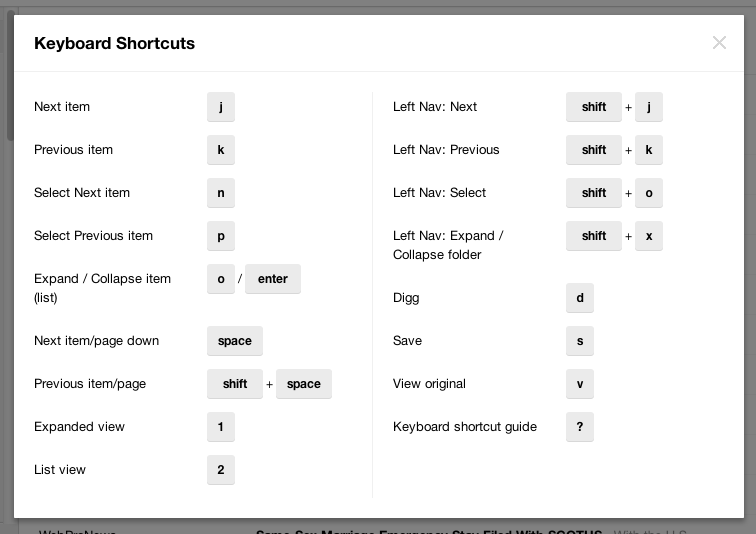Image resolution: width=756 pixels, height=534 pixels.
Task: Click the 's' key badge for Save
Action: pyautogui.click(x=579, y=341)
